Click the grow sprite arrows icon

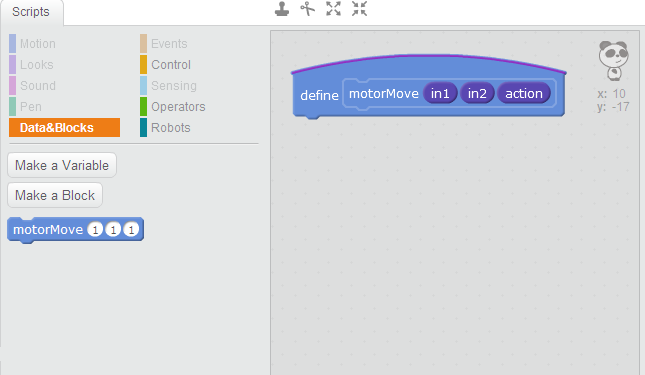(x=333, y=9)
